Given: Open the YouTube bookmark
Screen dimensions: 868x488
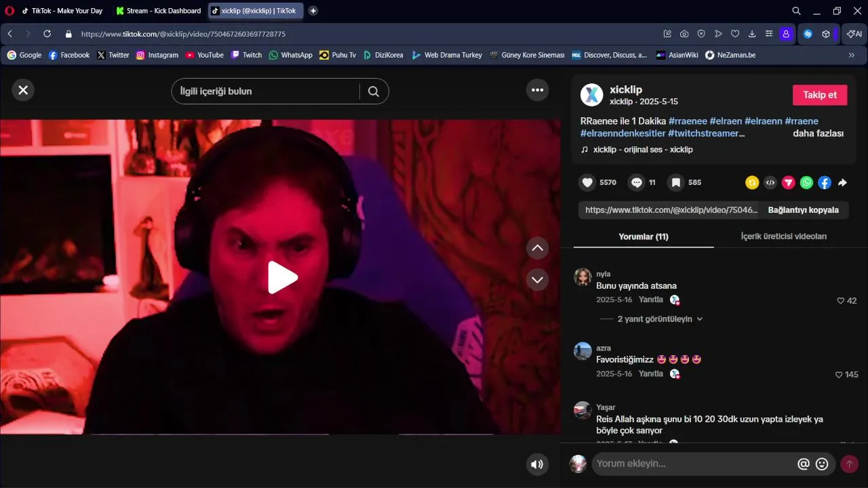Looking at the screenshot, I should tap(204, 55).
